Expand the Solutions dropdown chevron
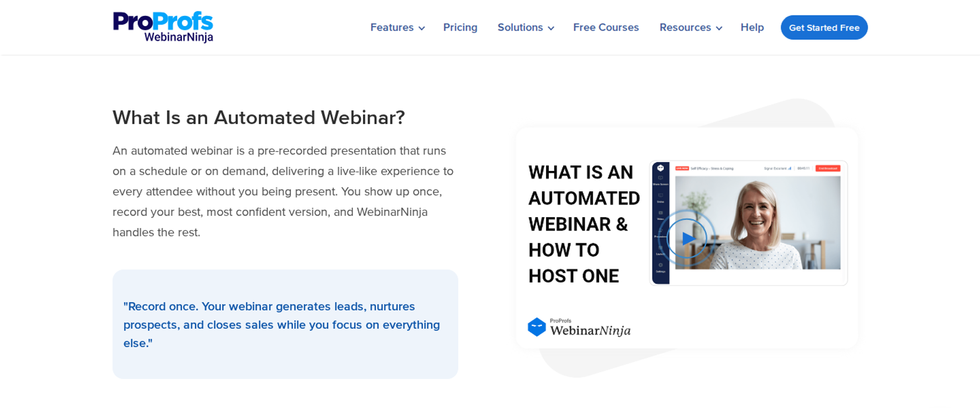Image resolution: width=980 pixels, height=408 pixels. (551, 28)
